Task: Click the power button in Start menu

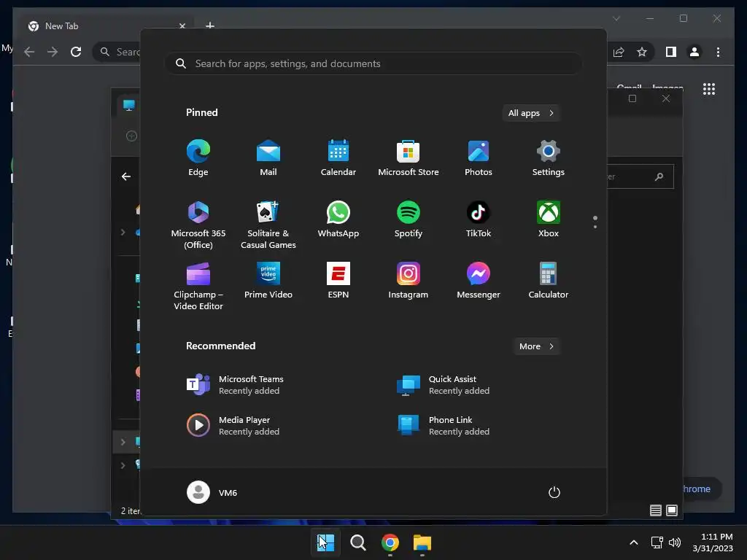Action: [554, 492]
